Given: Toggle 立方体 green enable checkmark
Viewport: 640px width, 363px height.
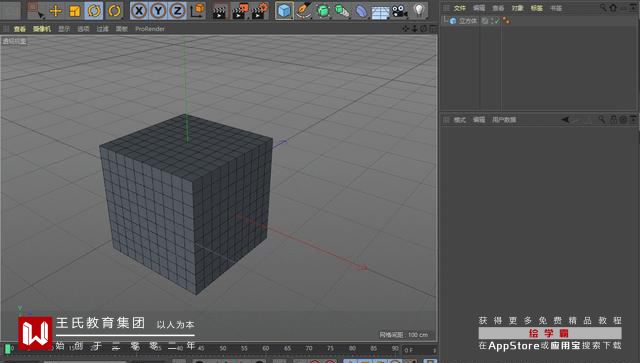Looking at the screenshot, I should click(x=497, y=21).
